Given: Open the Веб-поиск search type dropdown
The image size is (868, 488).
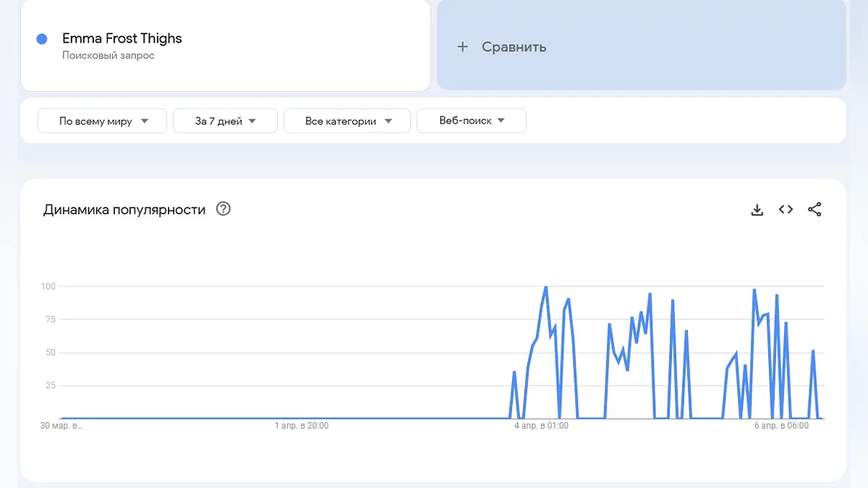Looking at the screenshot, I should [x=472, y=121].
